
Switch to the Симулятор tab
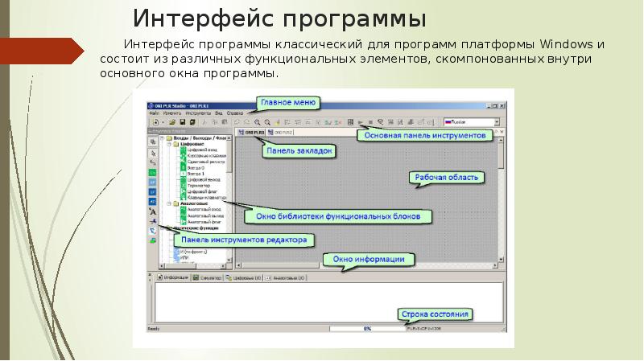208,277
